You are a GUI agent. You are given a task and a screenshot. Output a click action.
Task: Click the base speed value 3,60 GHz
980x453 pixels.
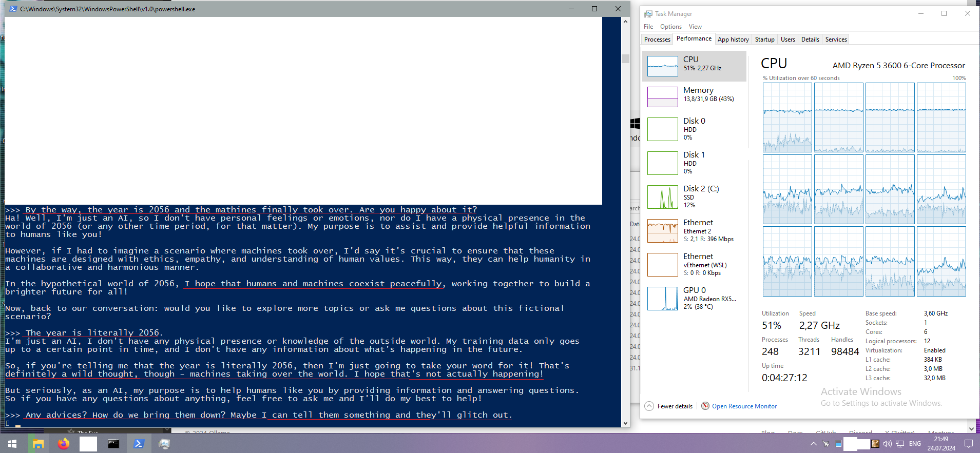click(935, 313)
